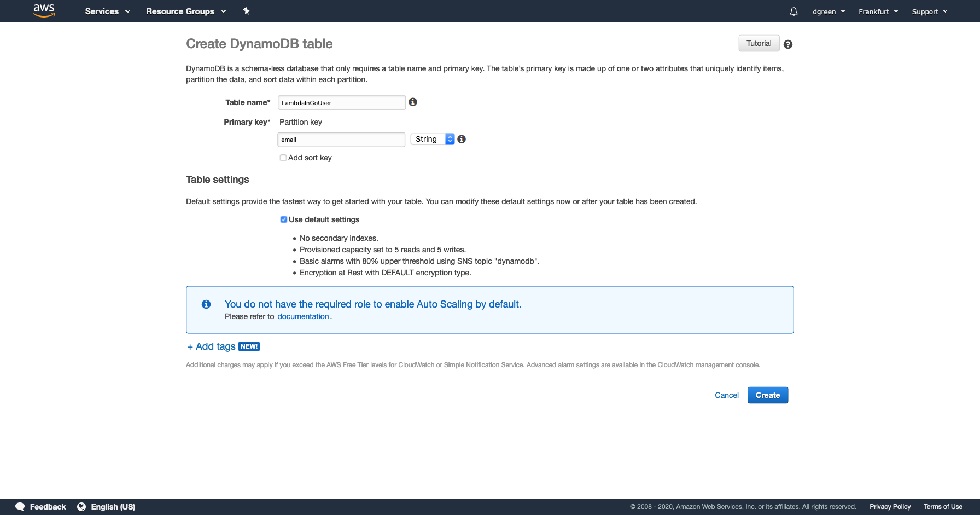
Task: Click the Provisioned capacity bullet text
Action: tap(383, 250)
